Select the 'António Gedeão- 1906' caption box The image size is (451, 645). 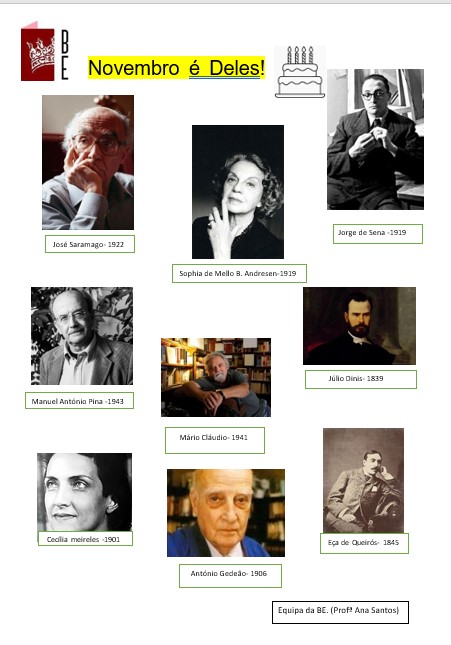230,575
